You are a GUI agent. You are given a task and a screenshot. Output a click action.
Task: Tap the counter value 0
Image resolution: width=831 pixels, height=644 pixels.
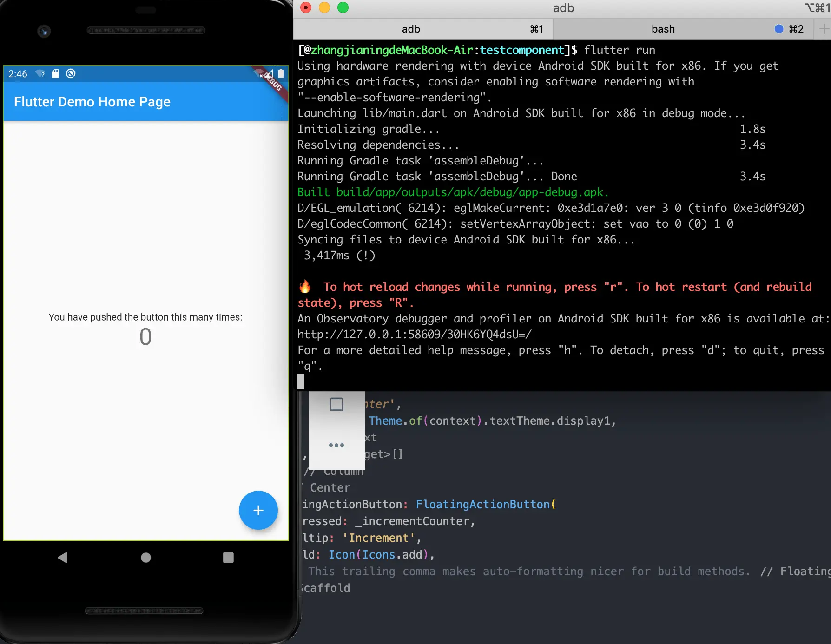tap(145, 337)
